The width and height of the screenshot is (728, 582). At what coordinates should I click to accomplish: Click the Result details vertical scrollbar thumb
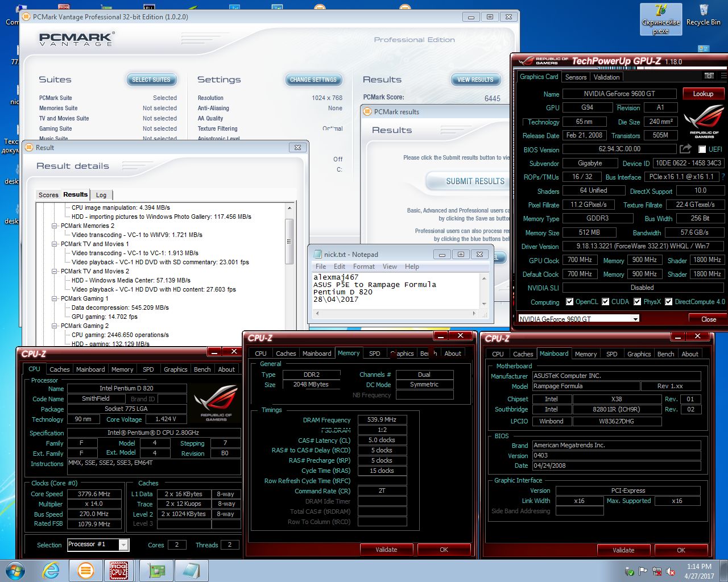pyautogui.click(x=289, y=242)
